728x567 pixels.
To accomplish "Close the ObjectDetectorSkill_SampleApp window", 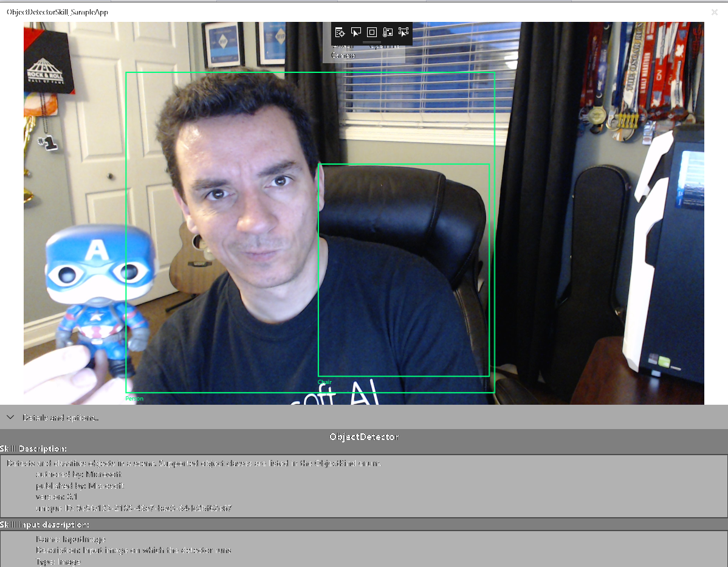I will pyautogui.click(x=714, y=12).
